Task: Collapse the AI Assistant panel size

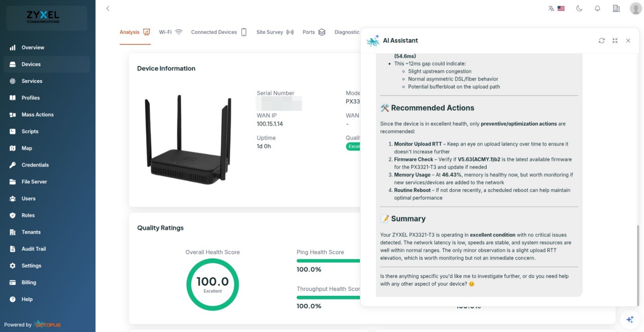Action: 615,41
